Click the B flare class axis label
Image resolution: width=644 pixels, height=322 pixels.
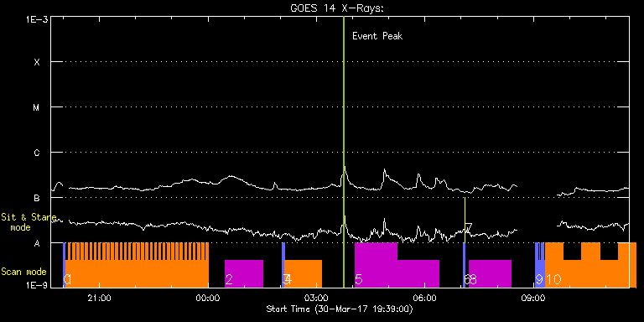click(37, 199)
